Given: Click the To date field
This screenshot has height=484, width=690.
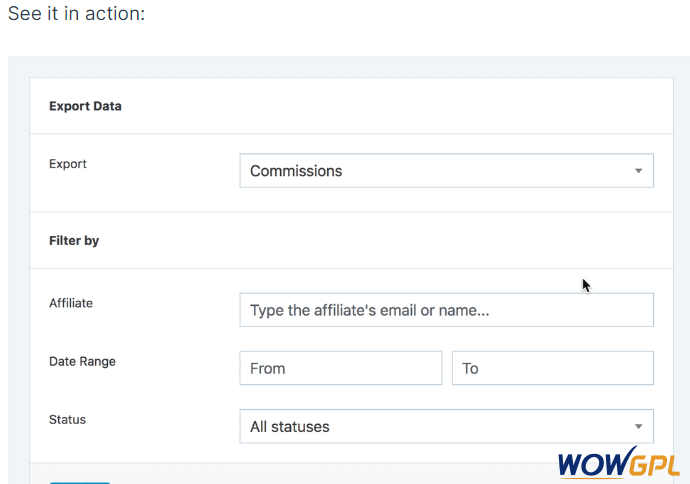Looking at the screenshot, I should pos(553,368).
